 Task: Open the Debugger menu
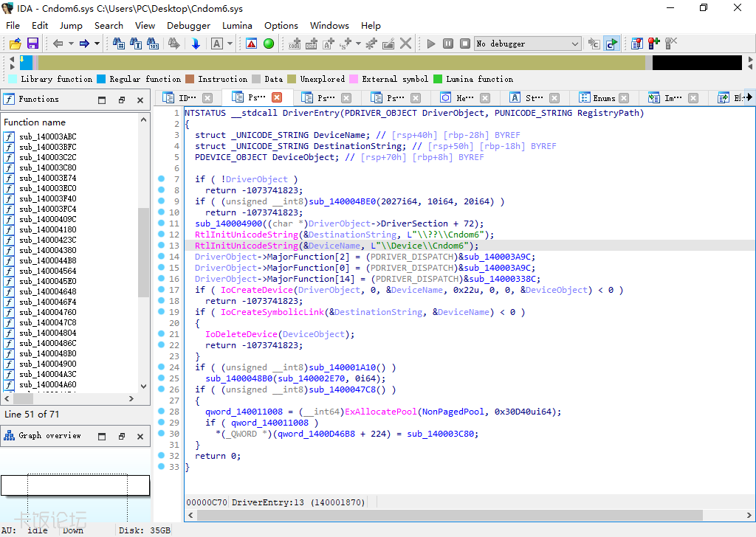click(x=188, y=25)
